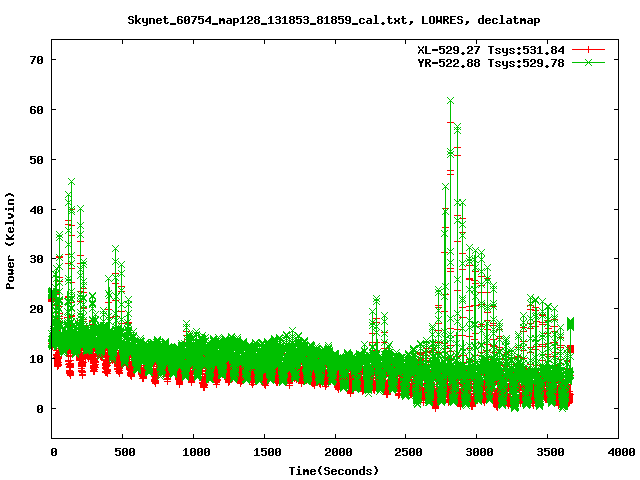Viewport: 640px width, 480px height.
Task: Click y-axis tick label 40
Action: (x=36, y=209)
